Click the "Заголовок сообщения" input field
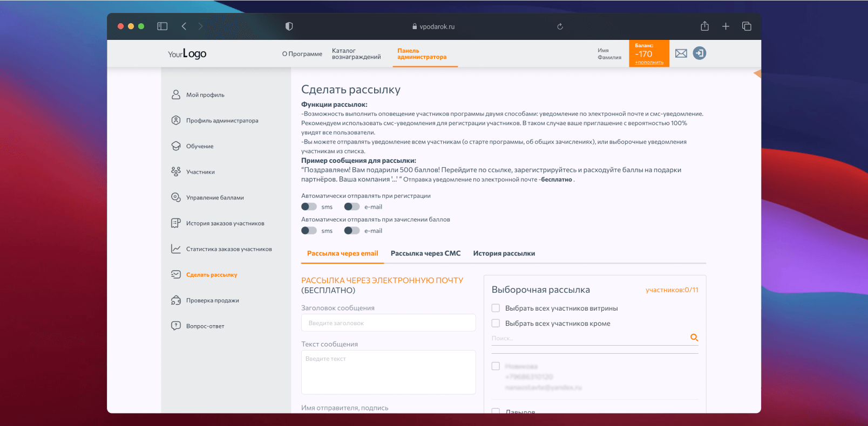Viewport: 868px width, 426px height. (388, 323)
